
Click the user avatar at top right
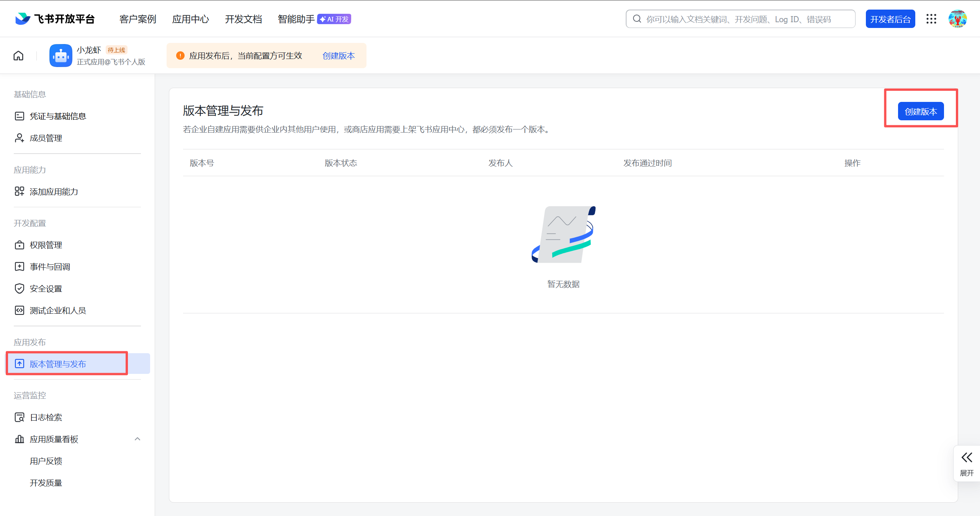click(957, 19)
